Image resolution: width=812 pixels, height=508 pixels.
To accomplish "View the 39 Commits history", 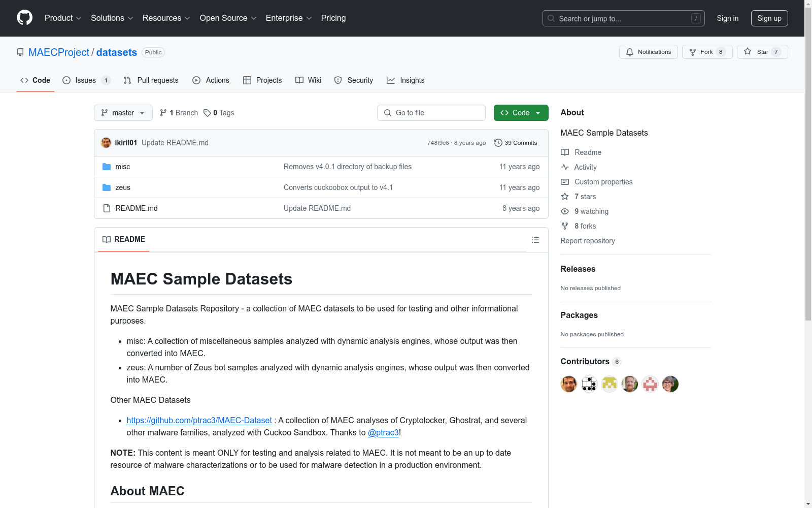I will 516,143.
